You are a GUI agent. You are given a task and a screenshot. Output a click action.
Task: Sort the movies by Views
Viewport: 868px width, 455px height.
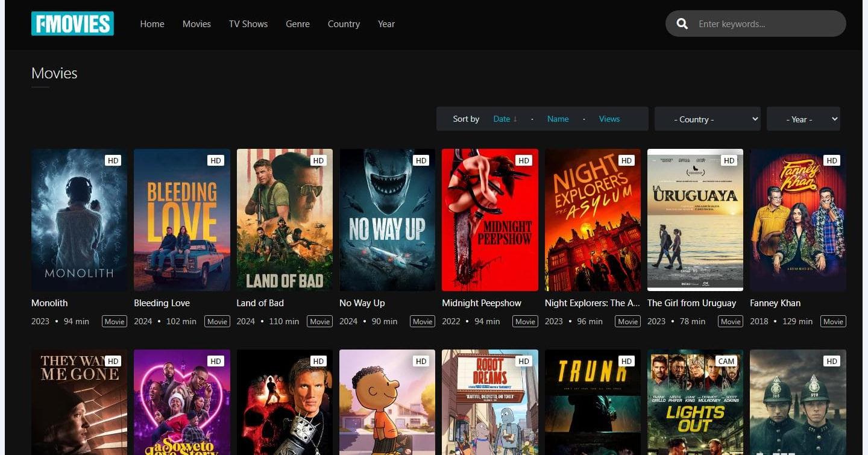(x=609, y=119)
